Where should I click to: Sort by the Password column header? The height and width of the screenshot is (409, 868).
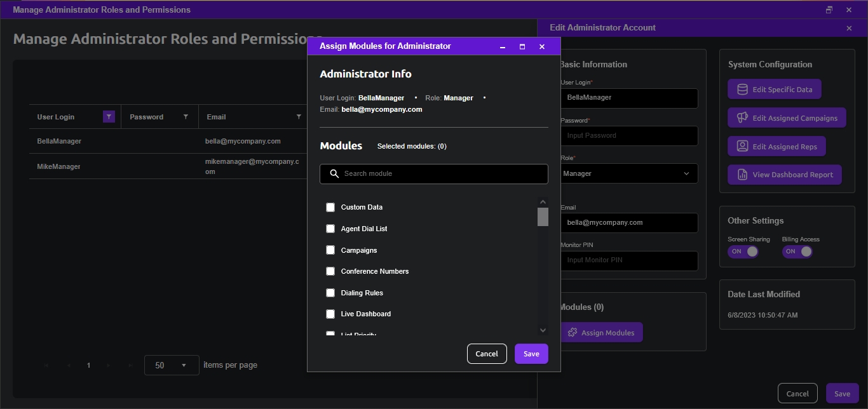click(146, 117)
